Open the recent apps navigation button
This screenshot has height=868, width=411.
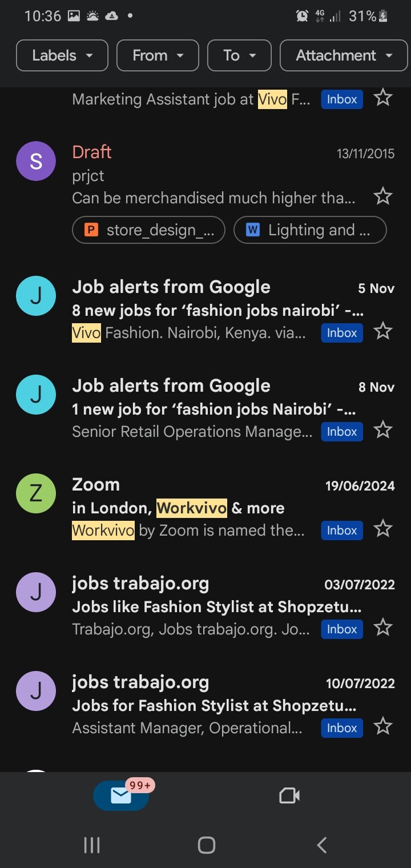click(x=92, y=845)
